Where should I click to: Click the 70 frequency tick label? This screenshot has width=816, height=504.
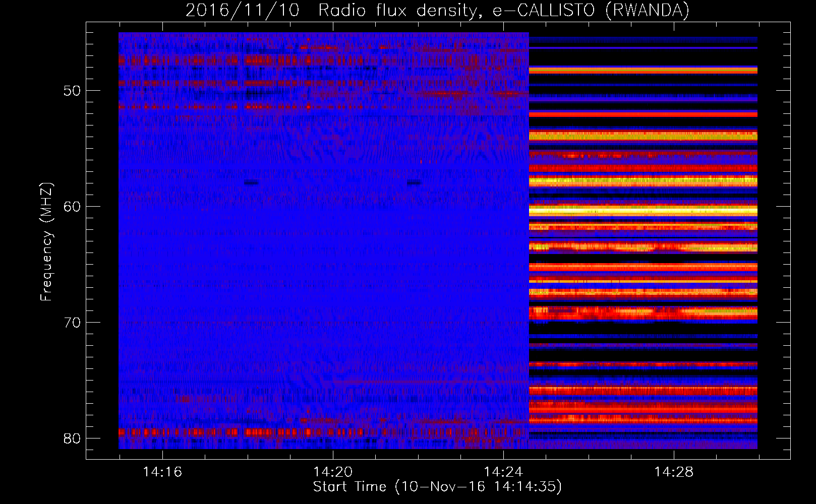point(72,323)
